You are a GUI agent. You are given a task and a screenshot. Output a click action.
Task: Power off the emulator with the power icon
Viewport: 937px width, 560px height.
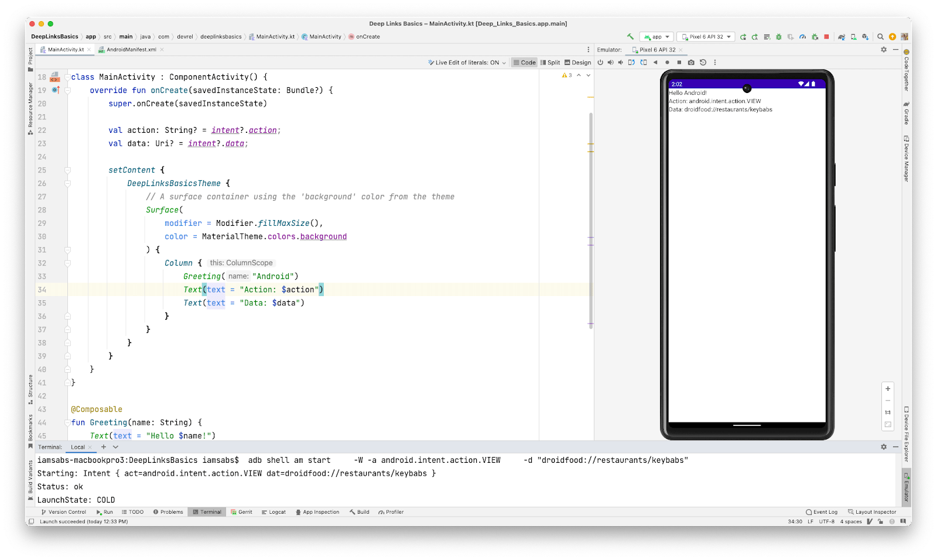tap(600, 63)
